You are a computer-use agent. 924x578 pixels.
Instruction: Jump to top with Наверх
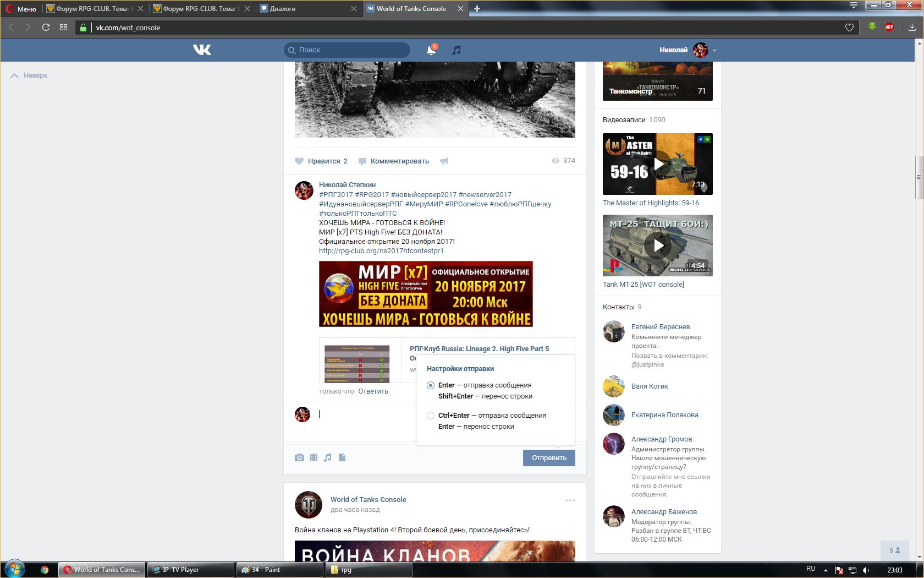click(29, 75)
